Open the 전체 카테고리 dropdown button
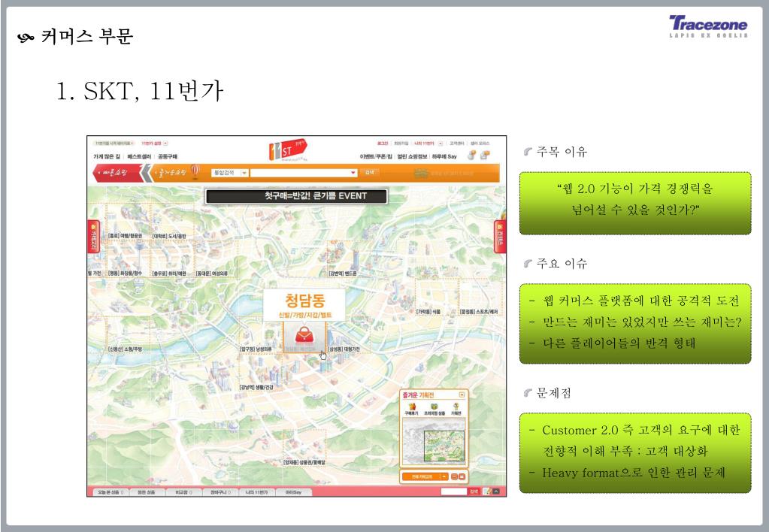769x532 pixels. point(425,476)
